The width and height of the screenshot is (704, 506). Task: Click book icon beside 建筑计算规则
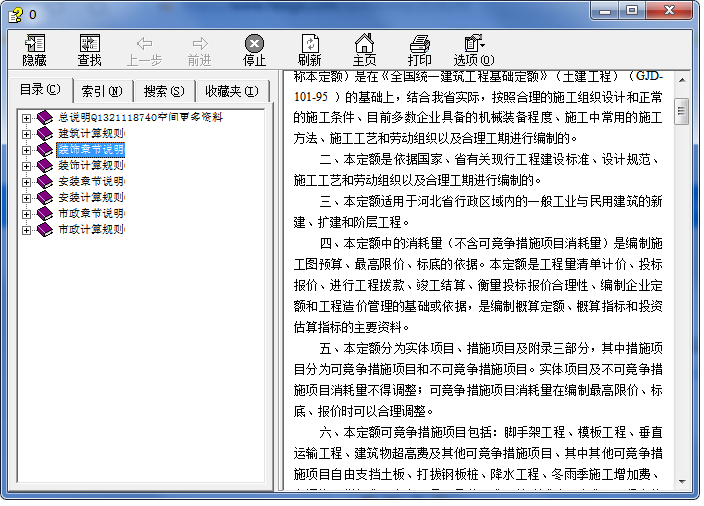(45, 133)
